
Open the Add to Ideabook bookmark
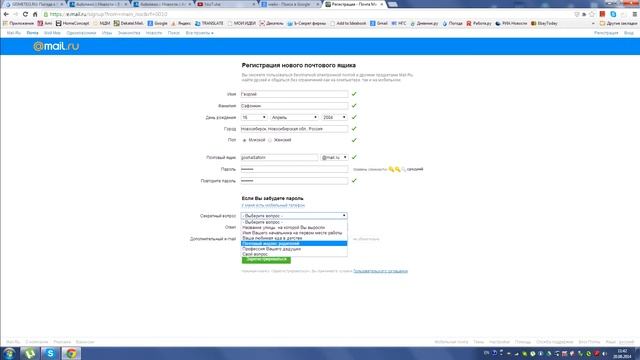[348, 24]
